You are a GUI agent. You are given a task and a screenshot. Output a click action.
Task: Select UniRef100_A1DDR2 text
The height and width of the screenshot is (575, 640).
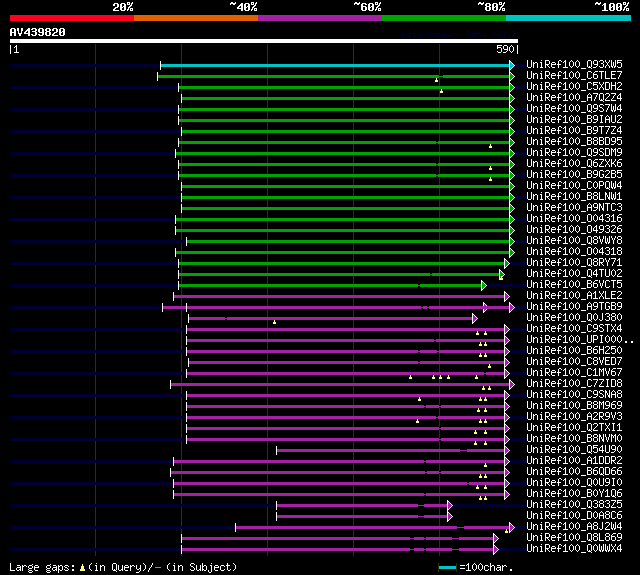(574, 461)
